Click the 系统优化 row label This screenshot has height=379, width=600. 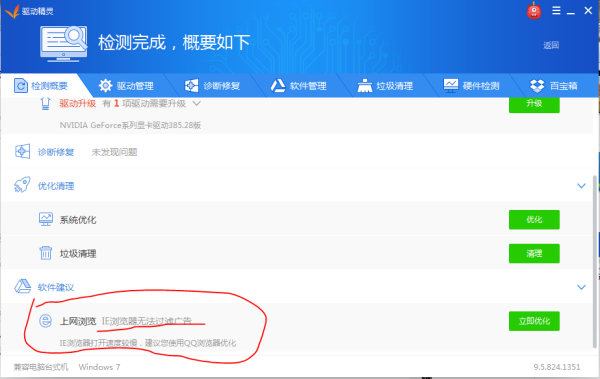(x=78, y=220)
